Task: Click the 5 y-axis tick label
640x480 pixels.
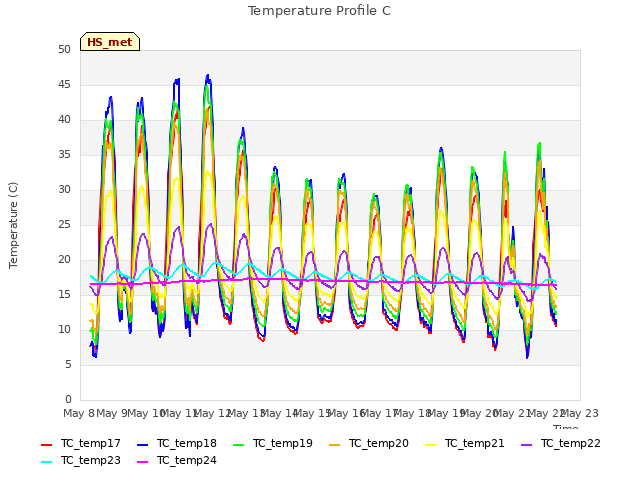Action: (x=68, y=365)
